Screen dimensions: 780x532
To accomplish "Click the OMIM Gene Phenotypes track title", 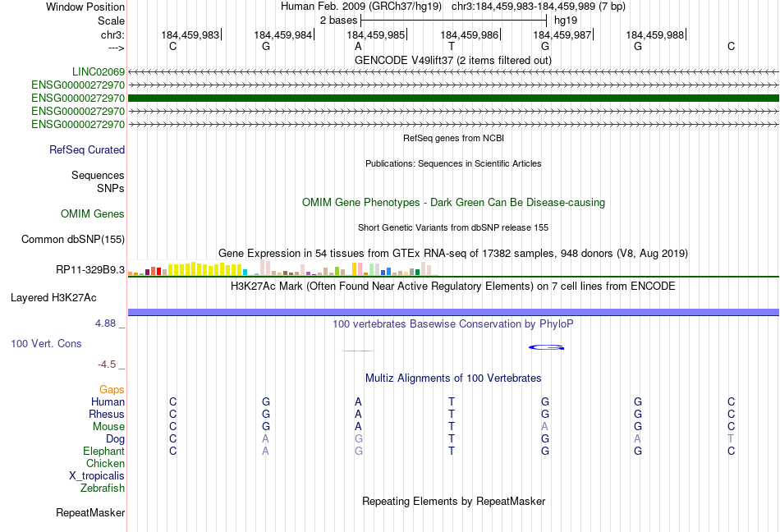I will coord(453,202).
